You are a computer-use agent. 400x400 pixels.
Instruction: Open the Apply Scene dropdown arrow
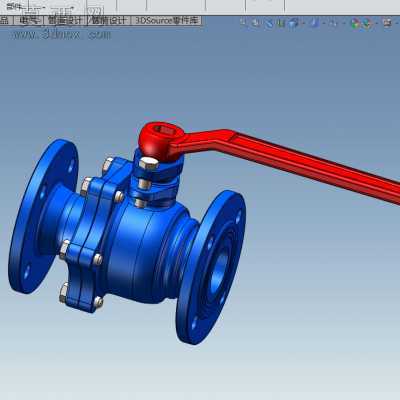(x=377, y=23)
